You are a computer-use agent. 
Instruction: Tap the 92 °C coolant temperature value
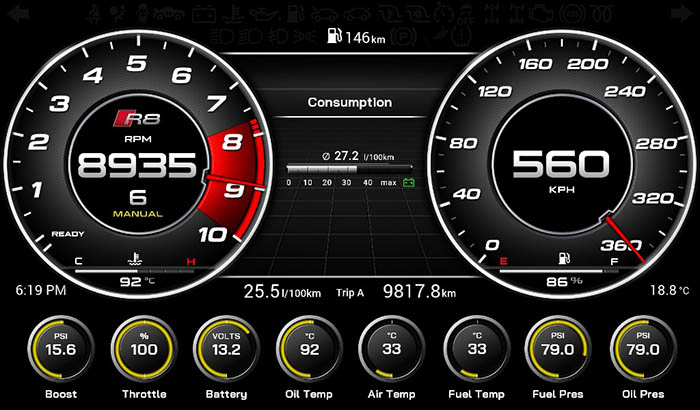[137, 281]
